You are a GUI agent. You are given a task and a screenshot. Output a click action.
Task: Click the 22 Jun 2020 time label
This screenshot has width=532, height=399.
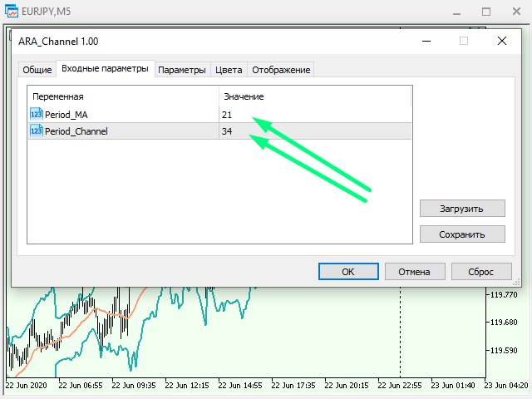click(x=26, y=386)
